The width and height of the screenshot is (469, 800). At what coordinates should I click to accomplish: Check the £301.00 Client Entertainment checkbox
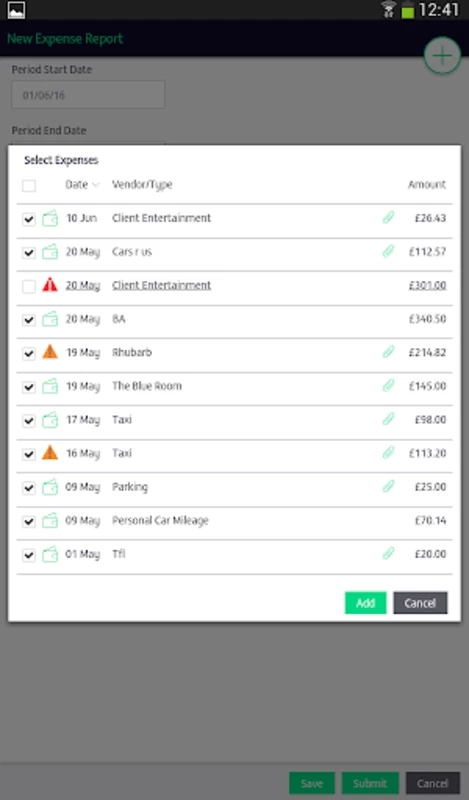[x=29, y=286]
